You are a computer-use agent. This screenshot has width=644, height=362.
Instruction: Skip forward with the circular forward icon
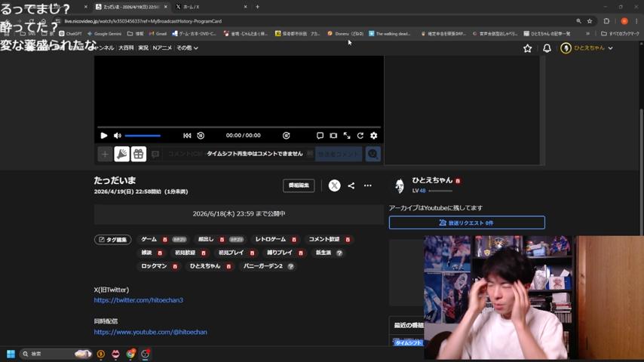(287, 136)
